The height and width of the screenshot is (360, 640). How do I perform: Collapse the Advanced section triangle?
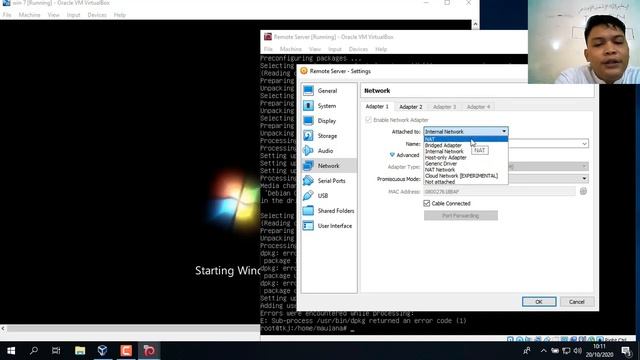(x=392, y=155)
